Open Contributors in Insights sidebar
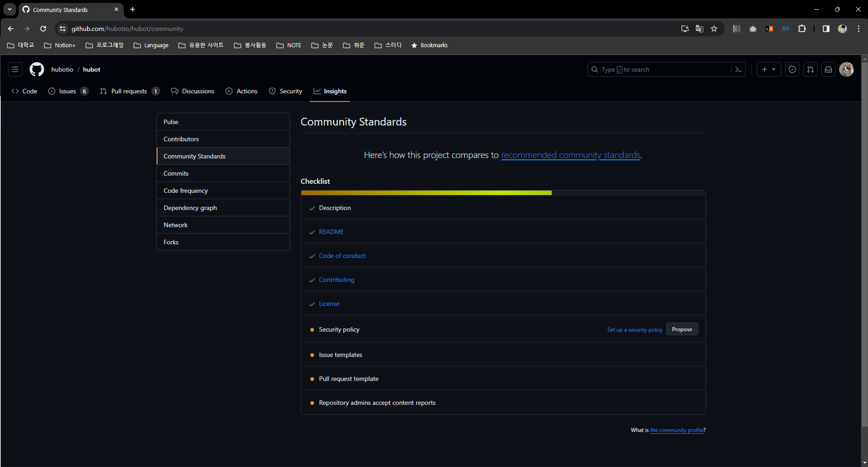The image size is (868, 467). point(223,139)
